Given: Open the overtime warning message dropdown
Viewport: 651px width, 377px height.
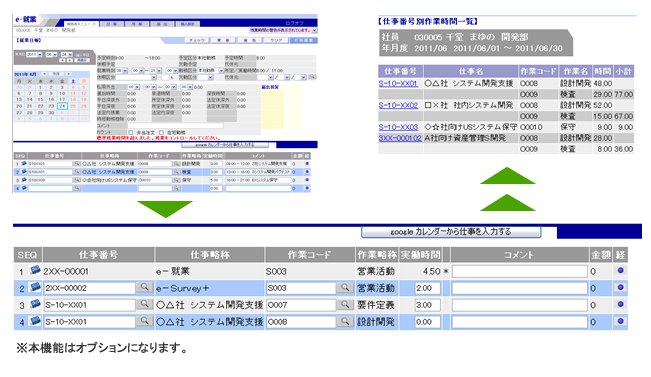Looking at the screenshot, I should coord(283,30).
